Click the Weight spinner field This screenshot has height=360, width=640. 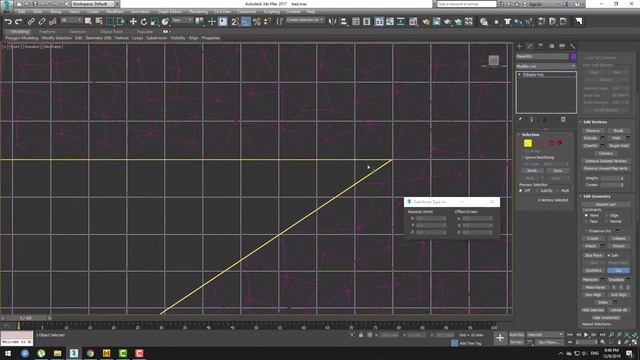611,178
